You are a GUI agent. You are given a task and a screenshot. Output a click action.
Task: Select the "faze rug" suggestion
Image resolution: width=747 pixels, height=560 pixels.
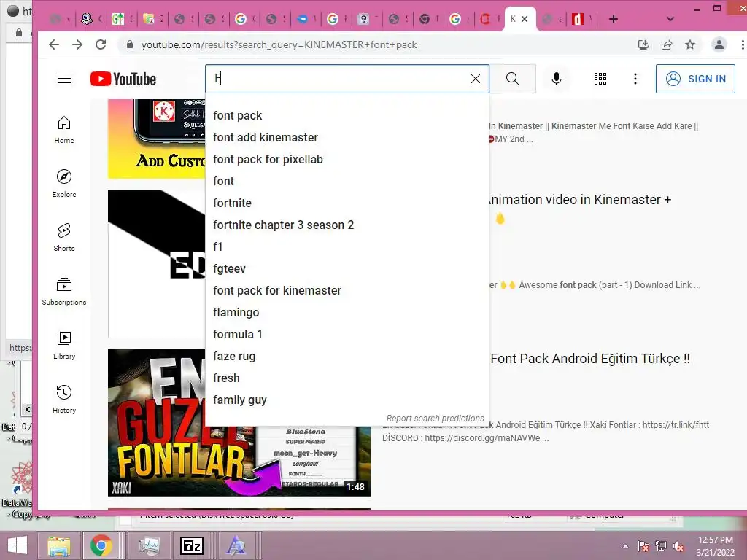pyautogui.click(x=347, y=357)
